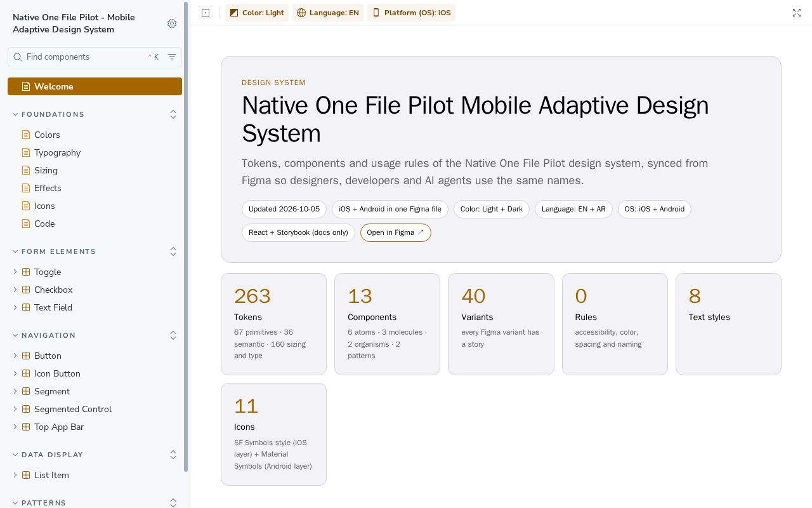Screen dimensions: 812x508
Task: Enter full screen via expand icon
Action: 797,13
